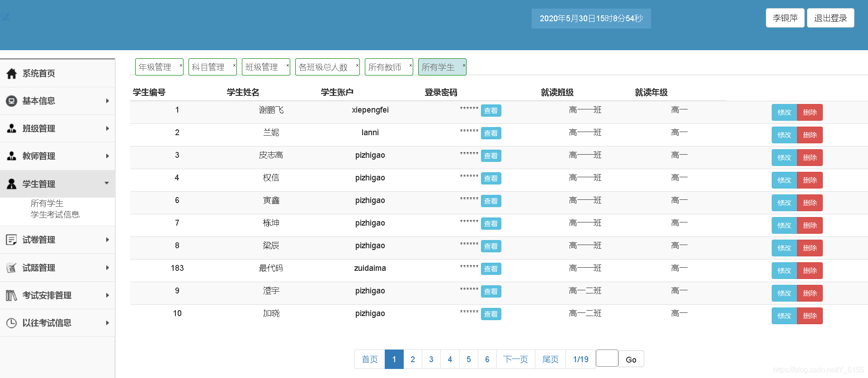
Task: Click the 李银萍 user button
Action: tap(785, 18)
